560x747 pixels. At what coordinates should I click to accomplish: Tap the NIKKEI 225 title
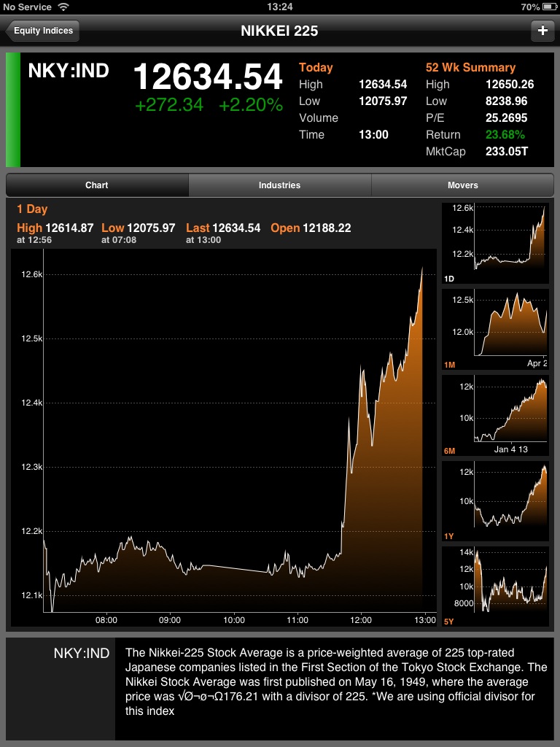[x=279, y=31]
